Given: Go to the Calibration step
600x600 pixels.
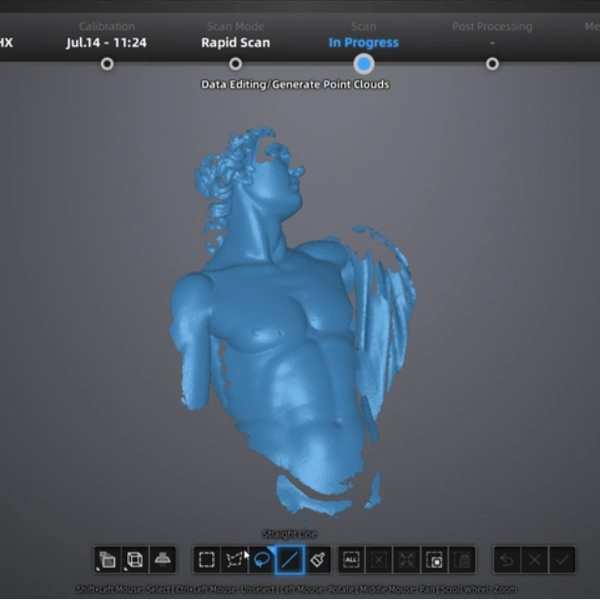Looking at the screenshot, I should pos(107,64).
